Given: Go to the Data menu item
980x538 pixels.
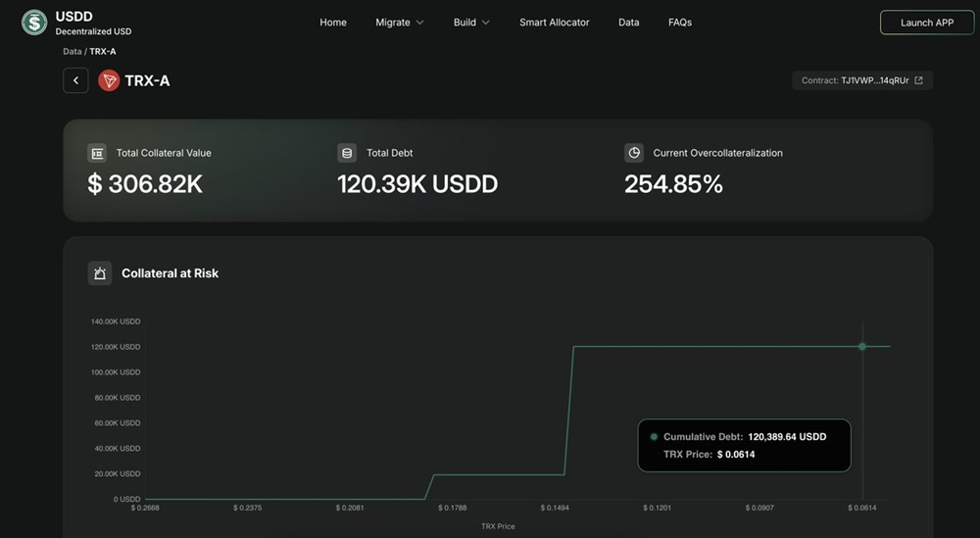Looking at the screenshot, I should pos(629,23).
